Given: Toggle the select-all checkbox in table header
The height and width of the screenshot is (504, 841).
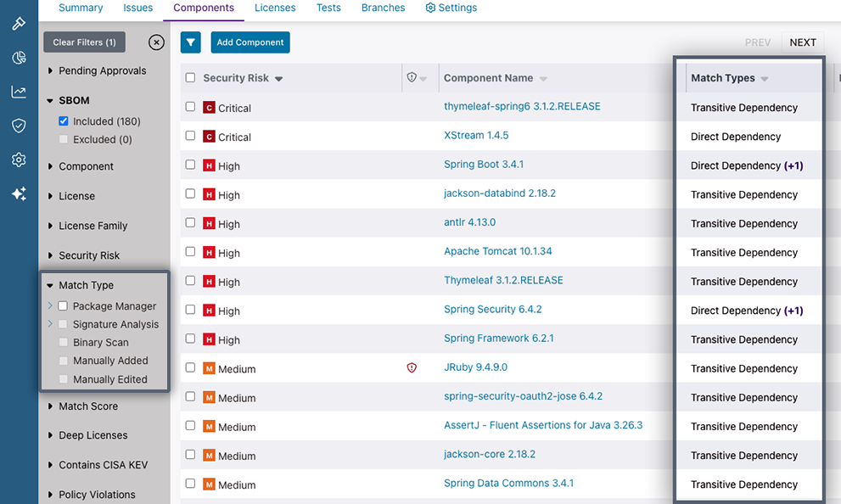Looking at the screenshot, I should tap(190, 78).
